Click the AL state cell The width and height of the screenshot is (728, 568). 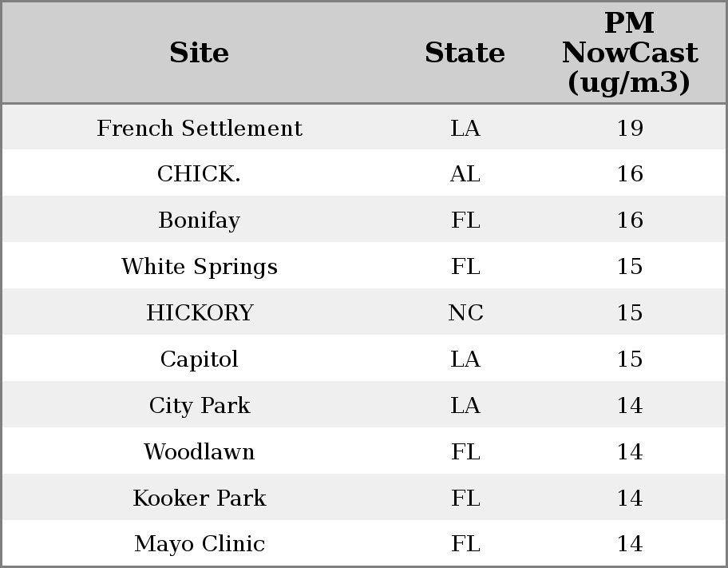click(x=465, y=174)
